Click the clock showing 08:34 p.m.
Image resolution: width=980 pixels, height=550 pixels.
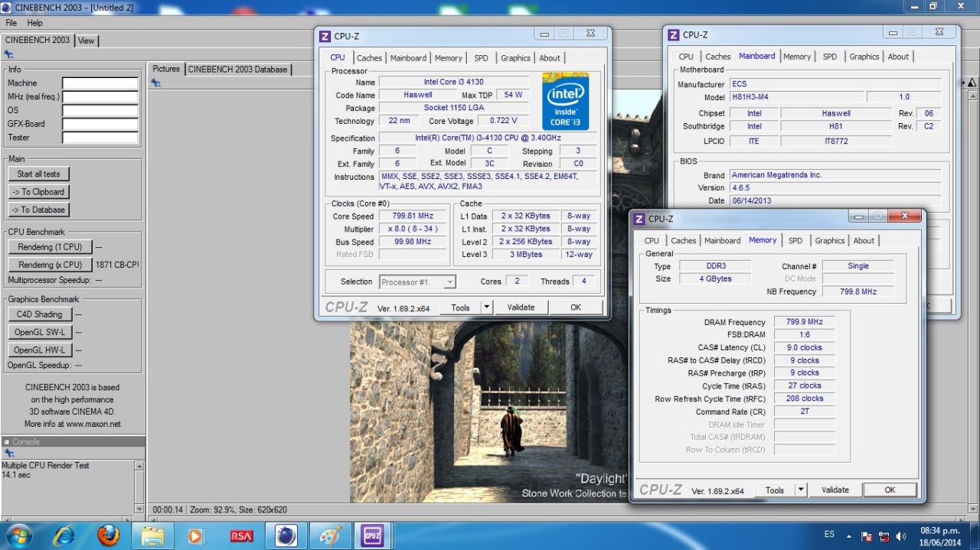click(x=939, y=530)
